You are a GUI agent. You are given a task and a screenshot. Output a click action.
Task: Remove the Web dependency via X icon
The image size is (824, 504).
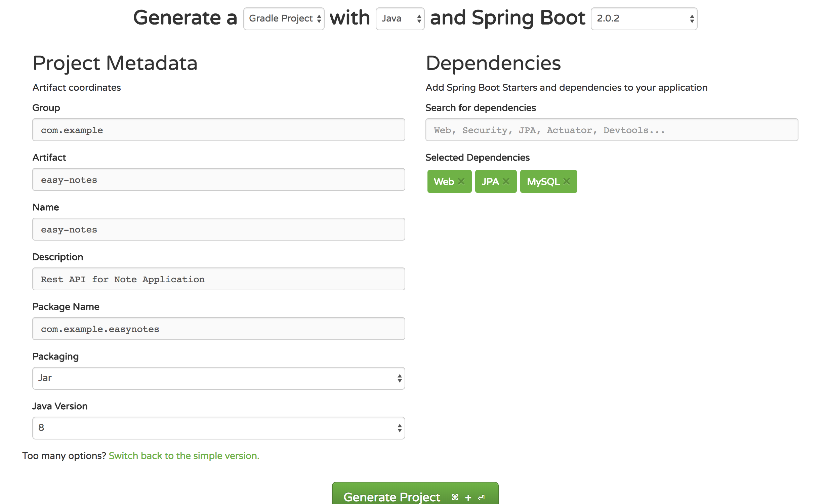pyautogui.click(x=461, y=181)
